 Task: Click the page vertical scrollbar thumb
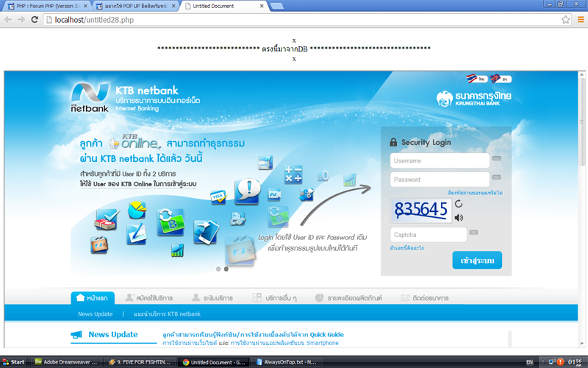click(581, 122)
